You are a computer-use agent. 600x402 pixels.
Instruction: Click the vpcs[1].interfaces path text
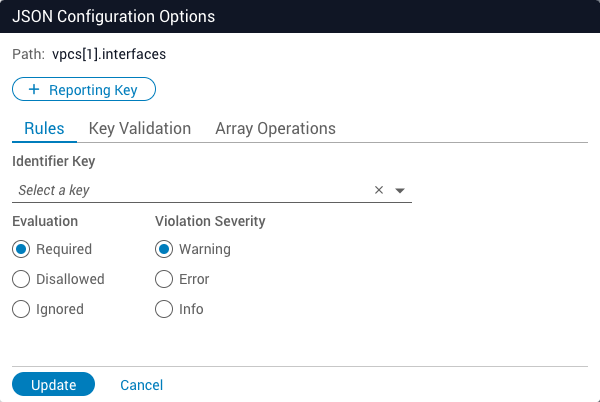109,54
